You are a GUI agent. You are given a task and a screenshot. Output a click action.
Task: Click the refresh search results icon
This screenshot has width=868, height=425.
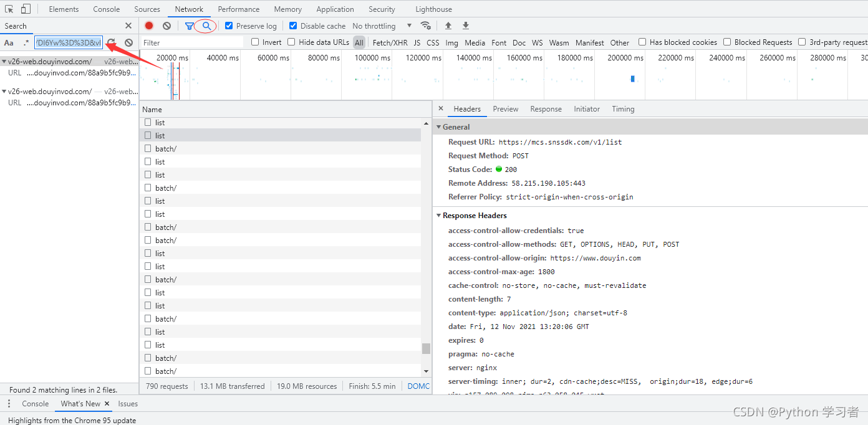pyautogui.click(x=111, y=42)
